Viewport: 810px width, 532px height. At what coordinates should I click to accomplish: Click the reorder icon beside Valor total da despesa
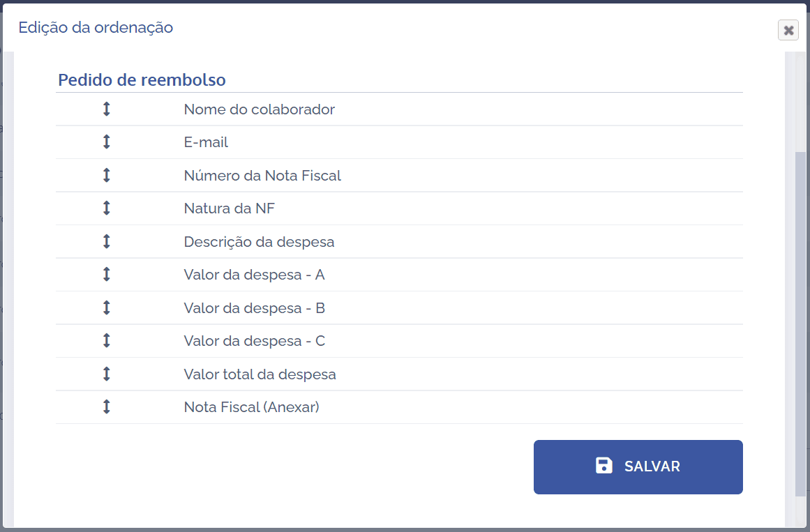[x=106, y=374]
